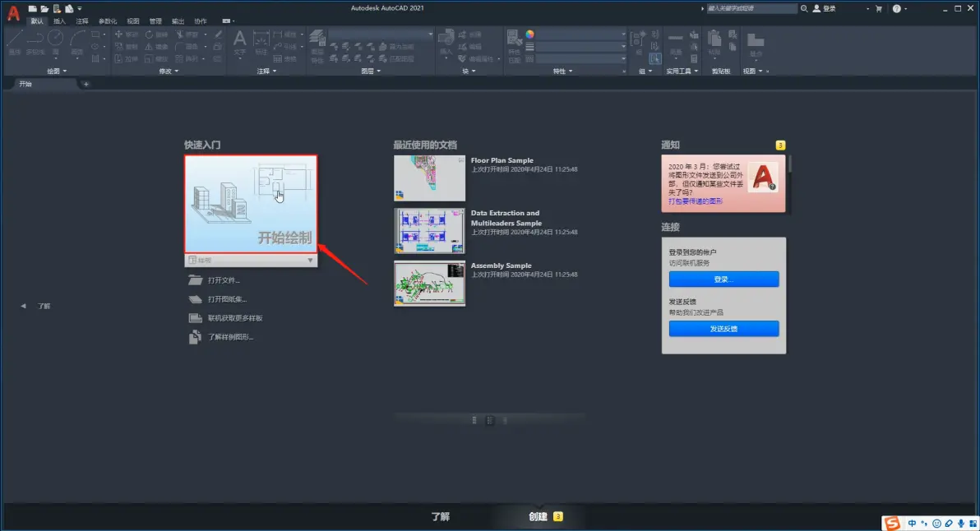Click the Help question mark icon
This screenshot has width=980, height=531.
[897, 9]
